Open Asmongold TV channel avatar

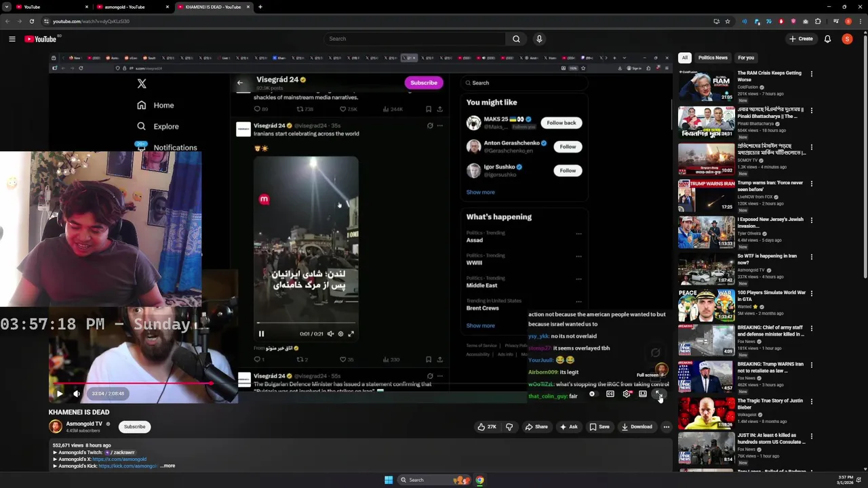click(x=56, y=426)
